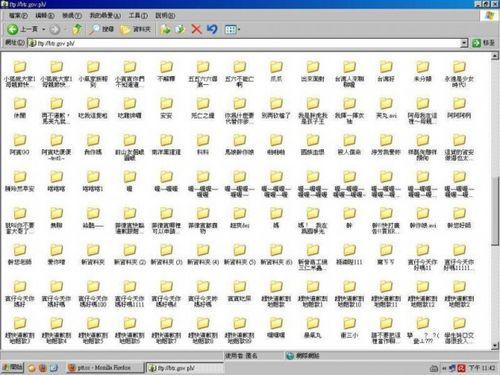This screenshot has width=500, height=375.
Task: Click the Up one level folder icon
Action: point(77,29)
